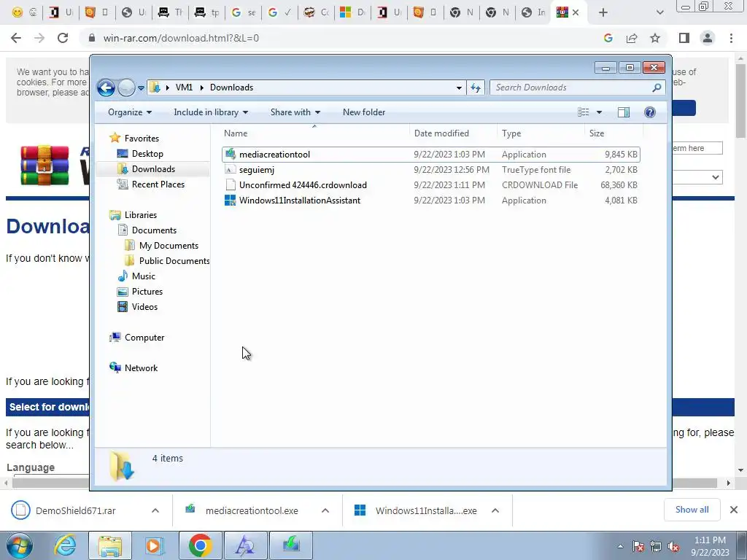Open the Pictures library
This screenshot has width=747, height=560.
[147, 292]
